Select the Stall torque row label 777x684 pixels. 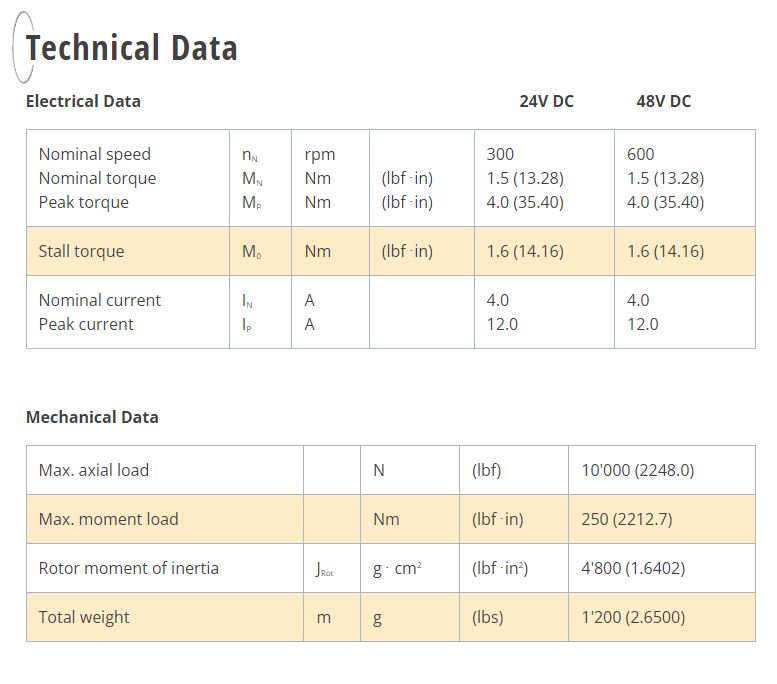click(81, 251)
